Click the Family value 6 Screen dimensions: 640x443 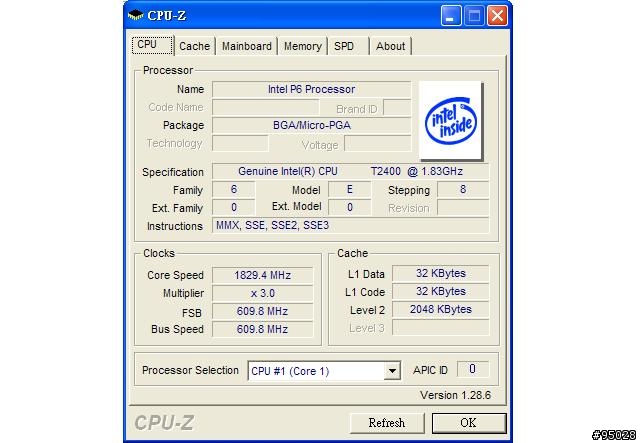(x=234, y=189)
